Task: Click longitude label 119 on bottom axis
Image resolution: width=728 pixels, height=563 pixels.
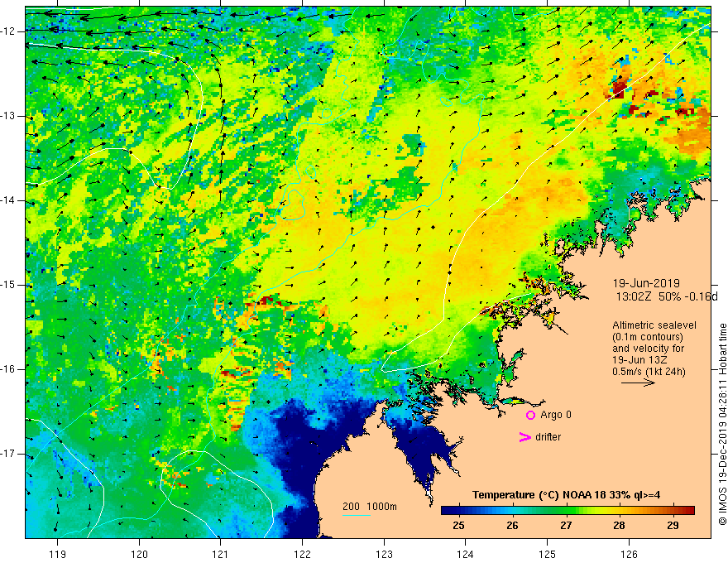Action: [x=58, y=554]
